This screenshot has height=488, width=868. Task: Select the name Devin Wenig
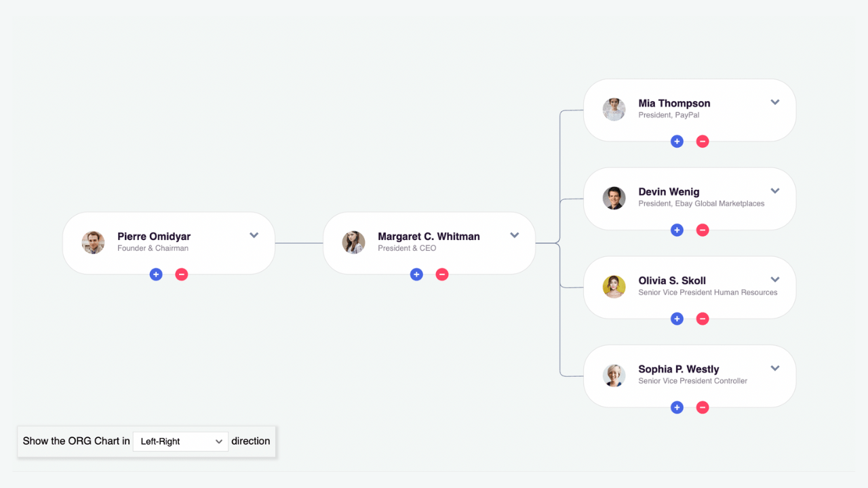[x=669, y=192]
